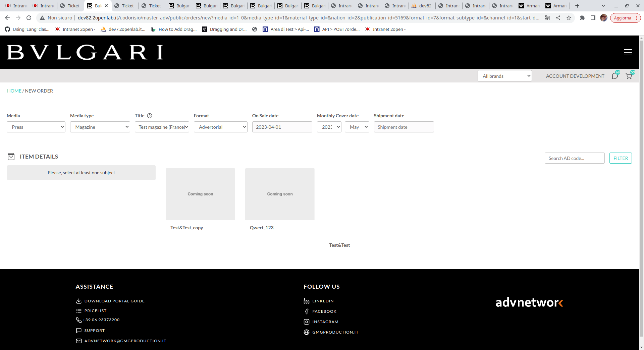Screen dimensions: 644x350
Task: Open Monthly Cover month dropdown
Action: click(x=357, y=127)
